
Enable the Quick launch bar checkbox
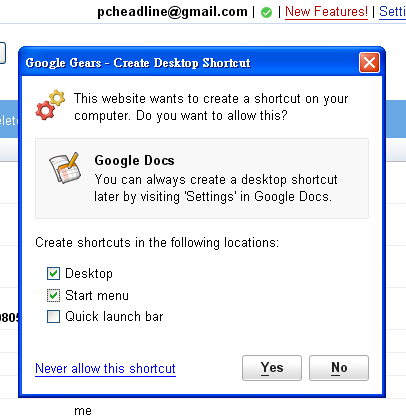pyautogui.click(x=53, y=316)
